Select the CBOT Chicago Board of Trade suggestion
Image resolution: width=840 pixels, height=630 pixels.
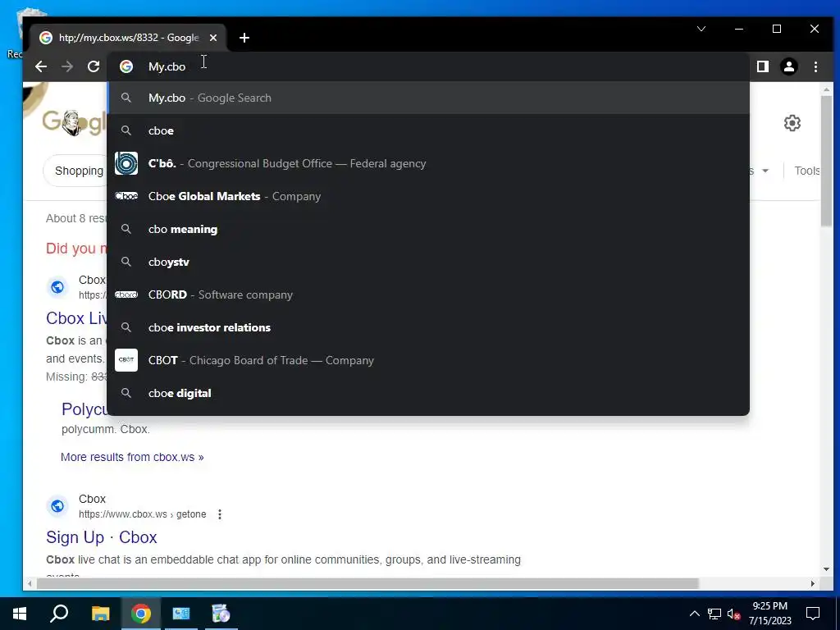click(428, 360)
